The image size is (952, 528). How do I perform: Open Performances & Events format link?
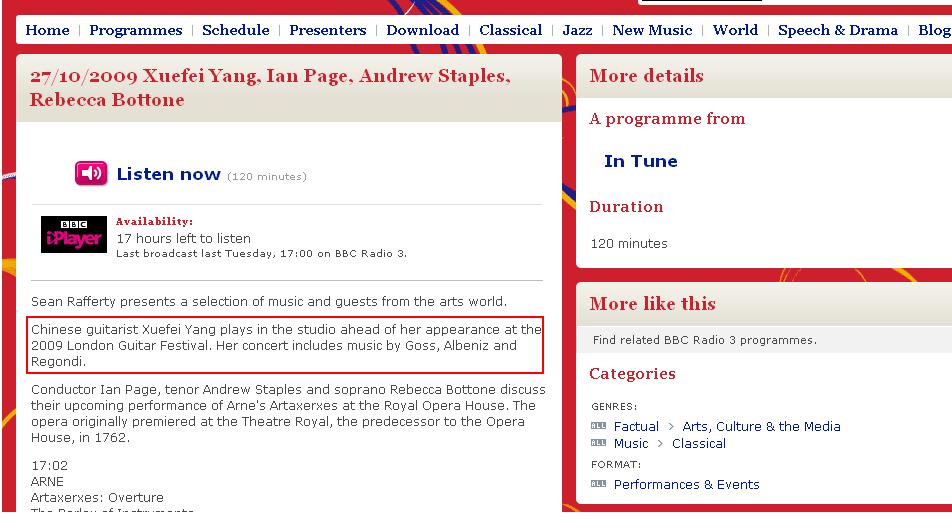click(687, 484)
